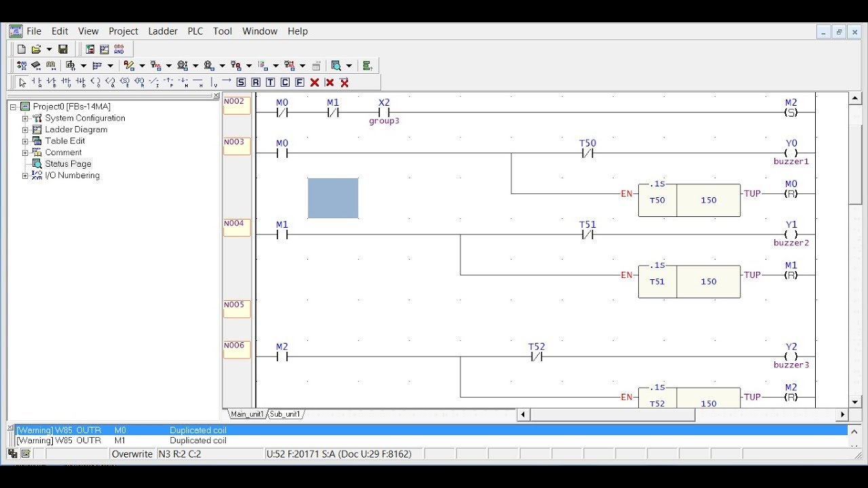Expand Table Edit tree node
The height and width of the screenshot is (488, 868).
tap(25, 141)
